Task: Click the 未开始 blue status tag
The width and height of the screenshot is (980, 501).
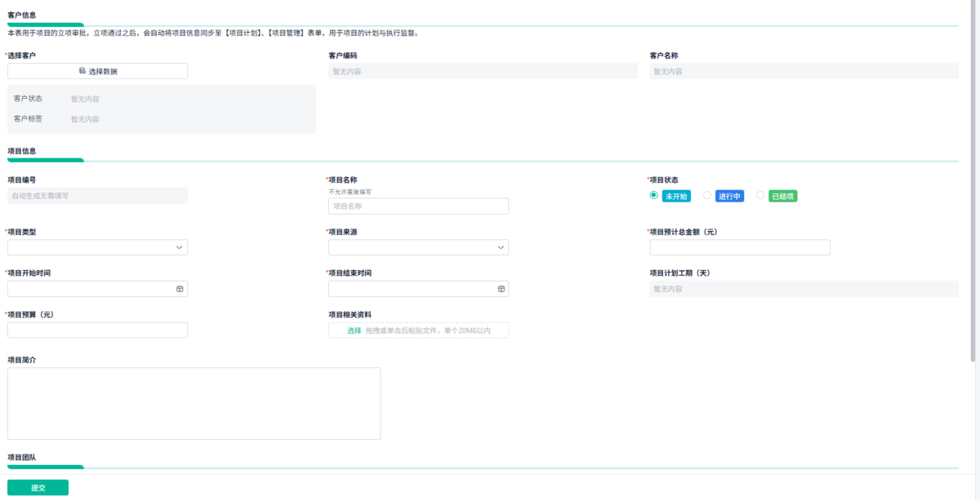Action: pyautogui.click(x=676, y=196)
